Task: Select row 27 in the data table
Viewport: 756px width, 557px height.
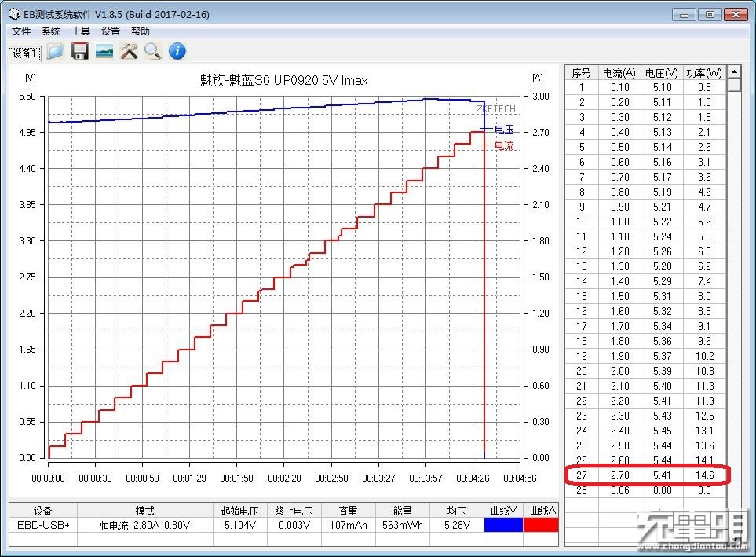Action: [x=644, y=475]
